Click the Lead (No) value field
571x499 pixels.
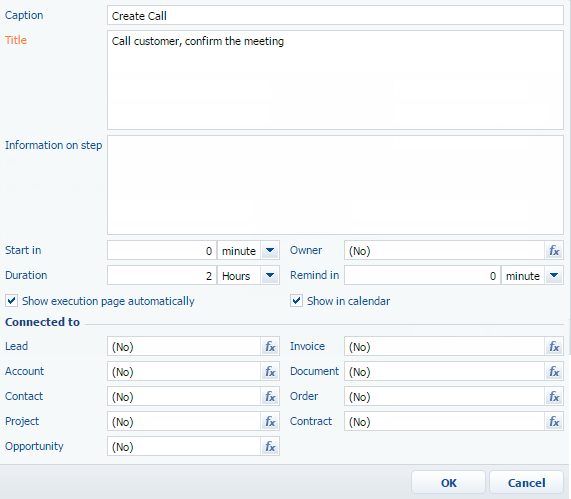coord(184,346)
